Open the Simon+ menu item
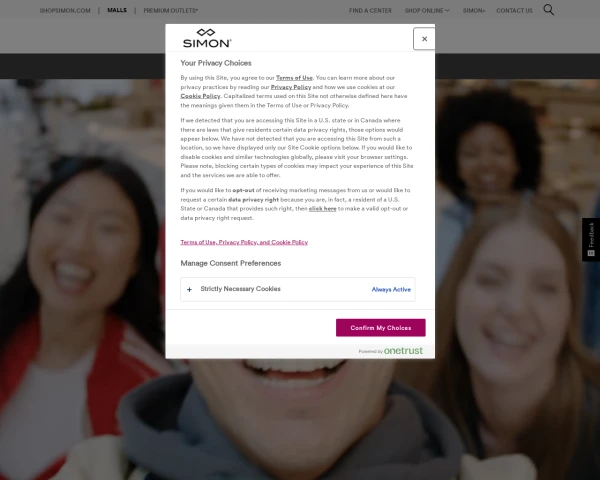The height and width of the screenshot is (480, 600). coord(474,11)
